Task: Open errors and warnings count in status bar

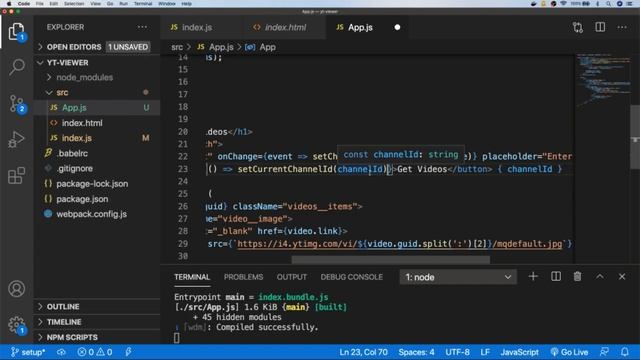Action: click(x=95, y=352)
